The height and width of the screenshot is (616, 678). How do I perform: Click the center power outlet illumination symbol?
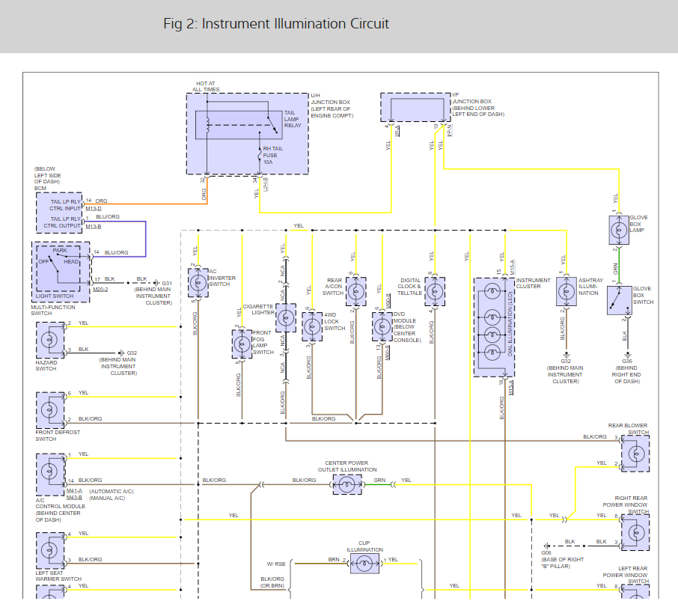pyautogui.click(x=346, y=485)
